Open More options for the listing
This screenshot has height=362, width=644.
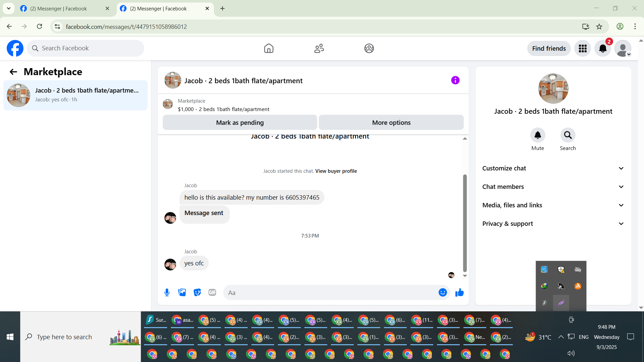[x=391, y=122]
